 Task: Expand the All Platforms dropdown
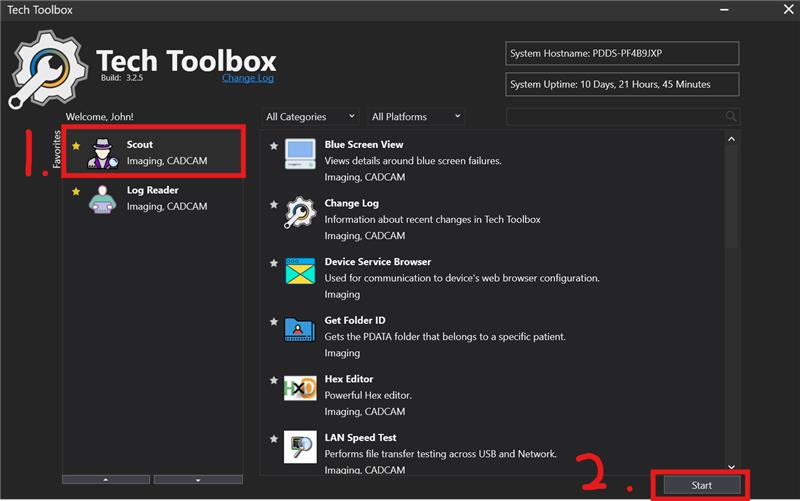pyautogui.click(x=416, y=117)
